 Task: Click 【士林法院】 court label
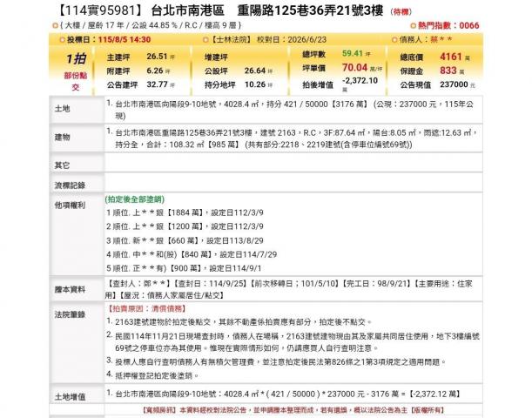click(x=231, y=40)
